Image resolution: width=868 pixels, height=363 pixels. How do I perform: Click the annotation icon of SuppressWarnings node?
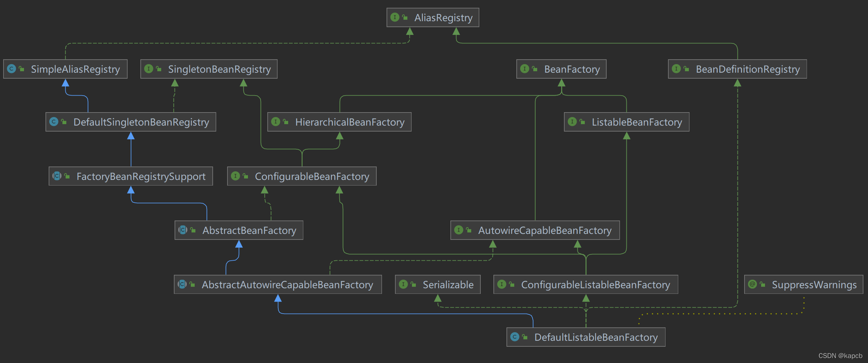click(x=753, y=284)
